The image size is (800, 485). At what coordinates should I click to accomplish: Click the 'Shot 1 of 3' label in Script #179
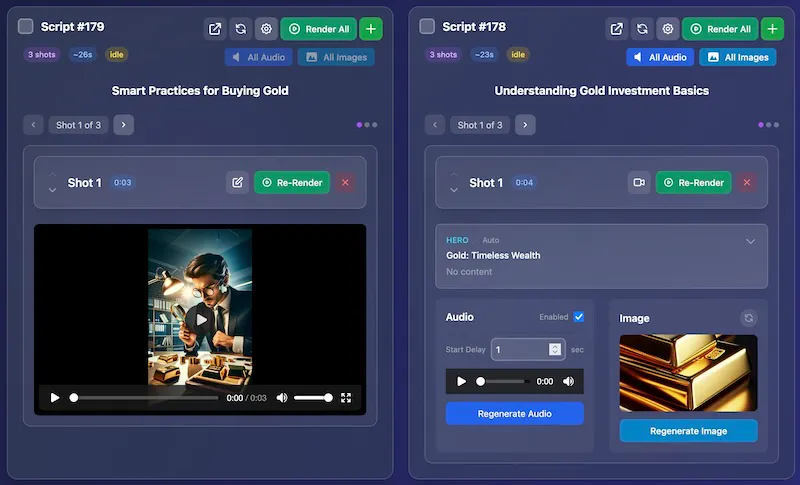coord(79,125)
